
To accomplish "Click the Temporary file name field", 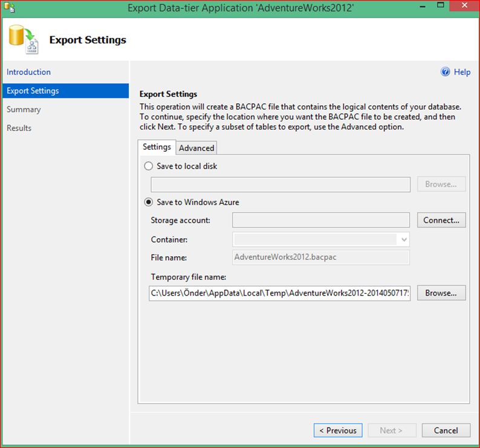I will click(x=279, y=293).
